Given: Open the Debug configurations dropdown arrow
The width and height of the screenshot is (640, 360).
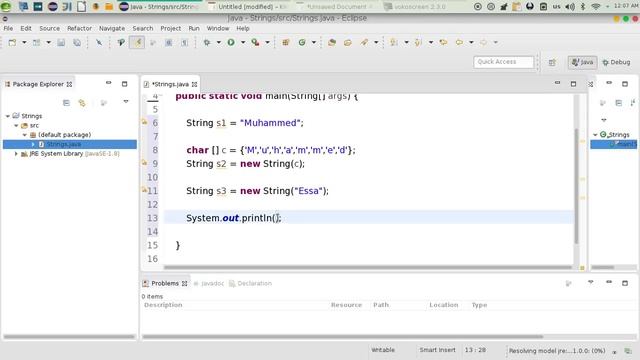Looking at the screenshot, I should (218, 42).
